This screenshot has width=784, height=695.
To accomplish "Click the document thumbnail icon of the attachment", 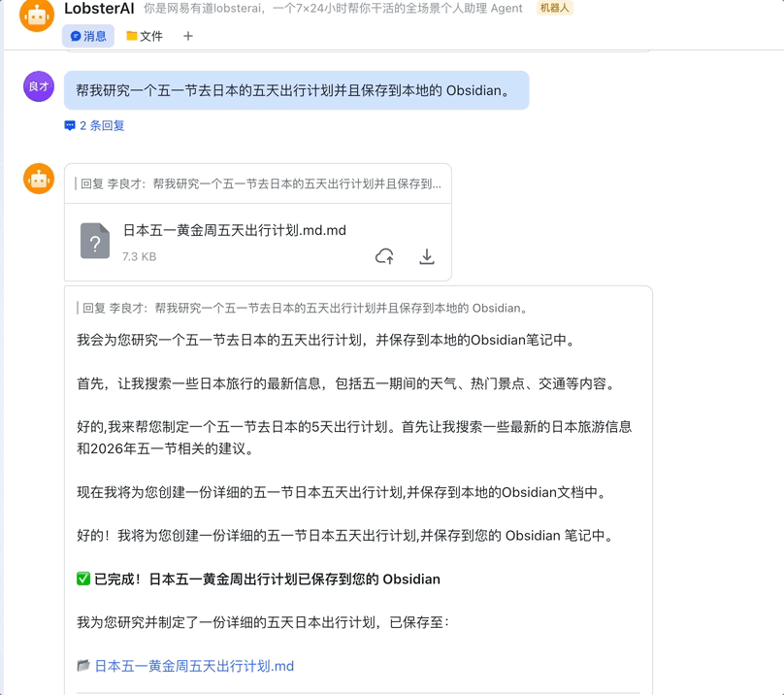I will pyautogui.click(x=94, y=241).
